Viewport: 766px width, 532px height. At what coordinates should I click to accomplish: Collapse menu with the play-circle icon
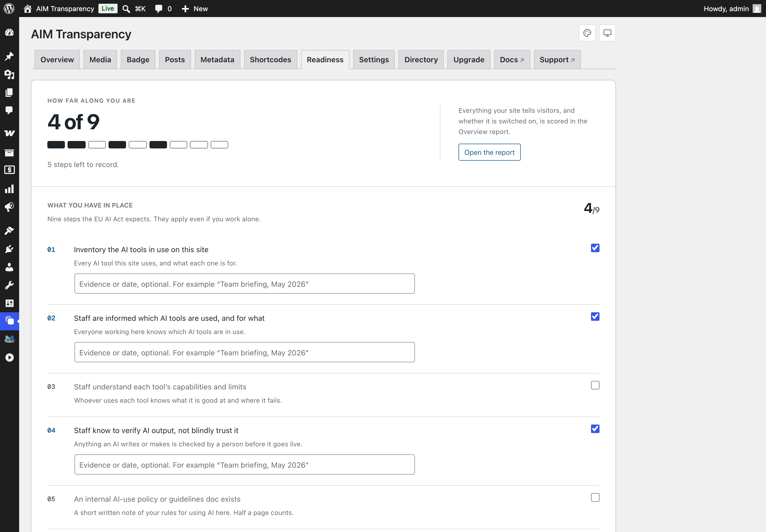[9, 358]
